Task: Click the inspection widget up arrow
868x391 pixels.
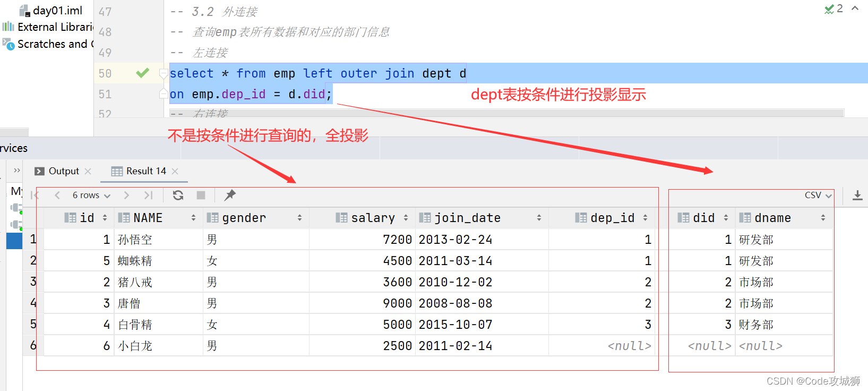Action: point(855,8)
